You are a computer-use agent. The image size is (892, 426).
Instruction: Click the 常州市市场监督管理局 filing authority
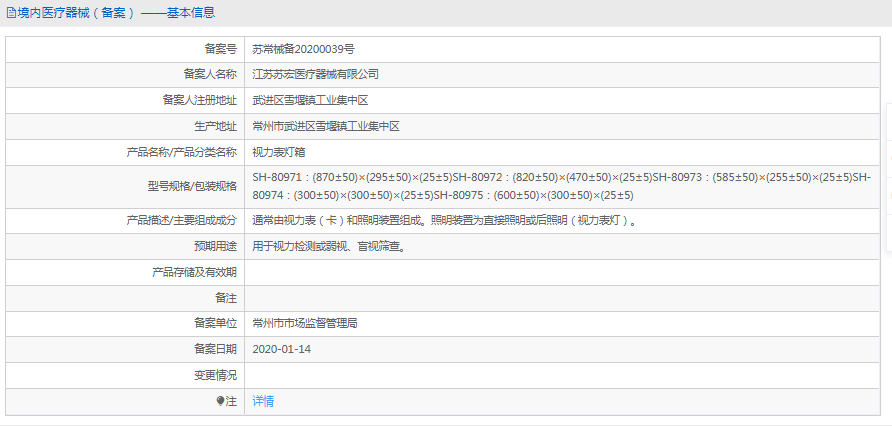tap(305, 323)
